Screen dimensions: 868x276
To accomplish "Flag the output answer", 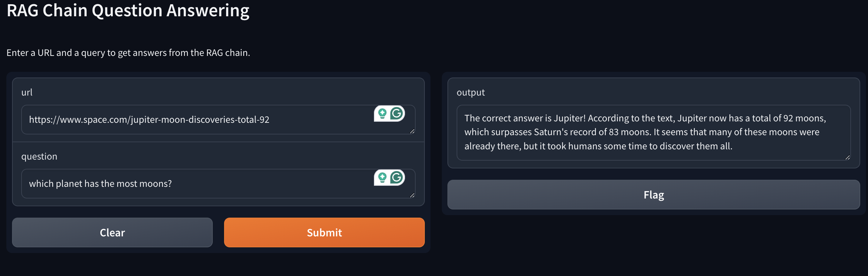I will pos(653,195).
